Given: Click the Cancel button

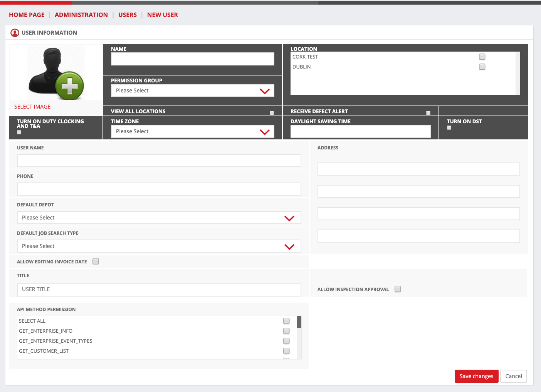Looking at the screenshot, I should pos(514,376).
